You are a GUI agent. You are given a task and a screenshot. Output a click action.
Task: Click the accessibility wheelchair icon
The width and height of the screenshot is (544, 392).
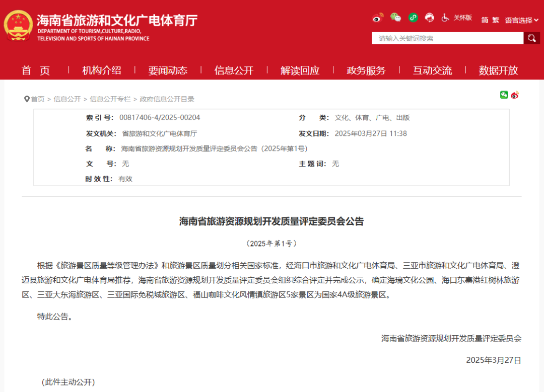tap(445, 18)
